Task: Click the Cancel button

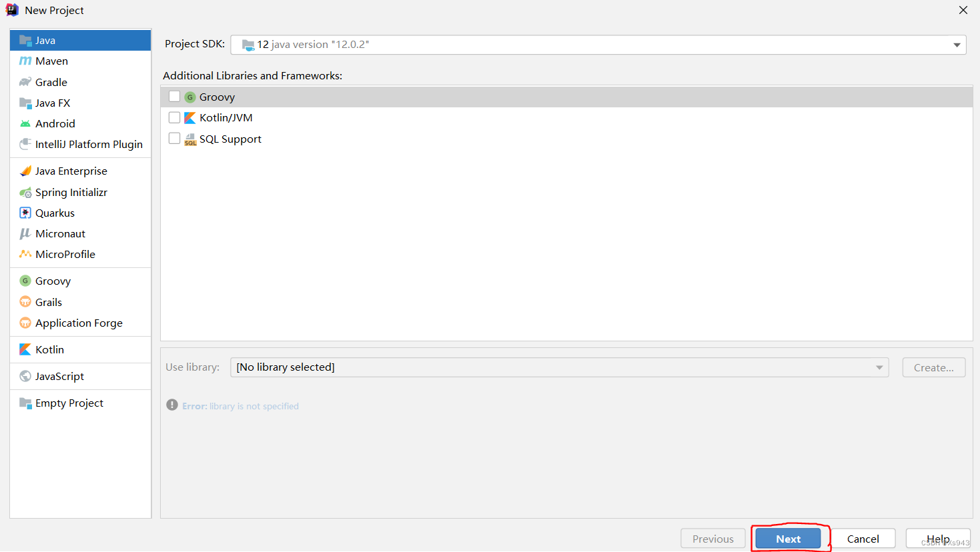Action: (x=863, y=539)
